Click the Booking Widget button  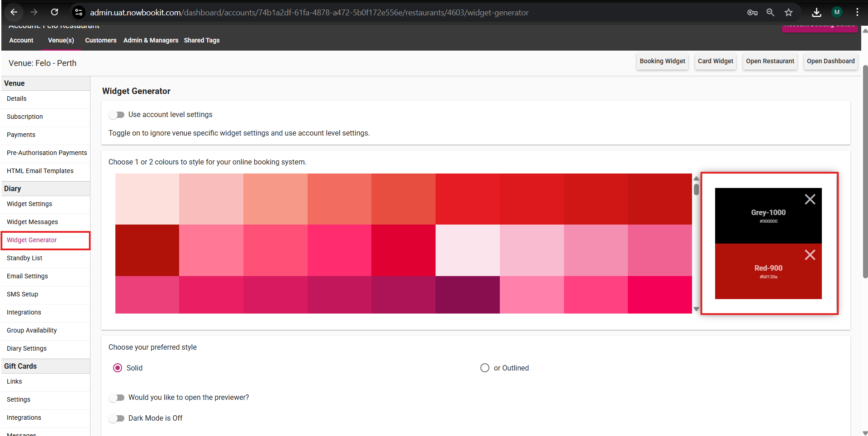tap(662, 61)
